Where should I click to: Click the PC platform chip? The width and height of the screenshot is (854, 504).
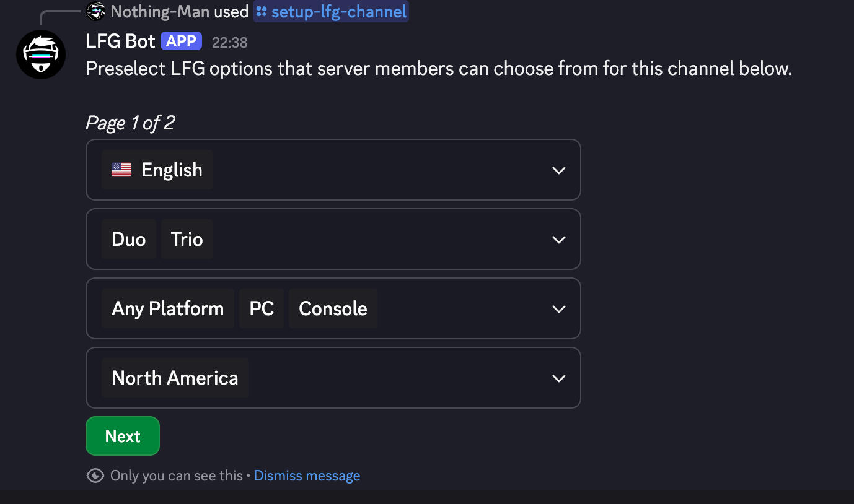tap(262, 308)
